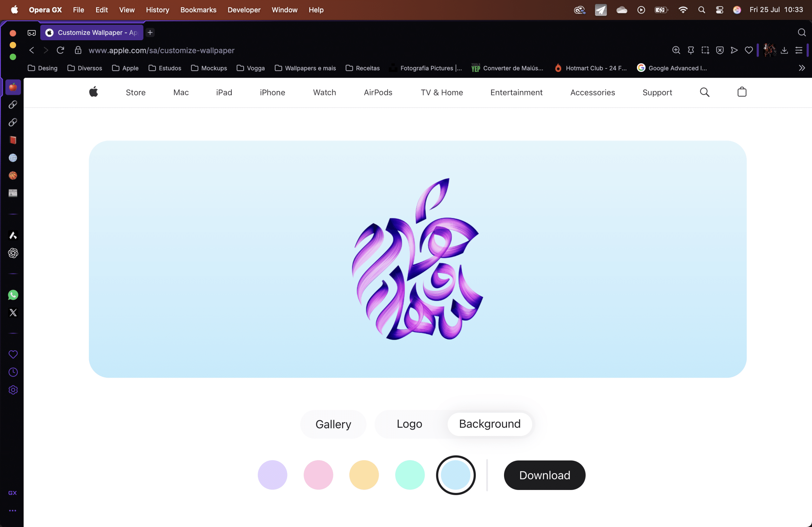Open zoom magnifier in address bar
This screenshot has height=527, width=812.
point(676,50)
